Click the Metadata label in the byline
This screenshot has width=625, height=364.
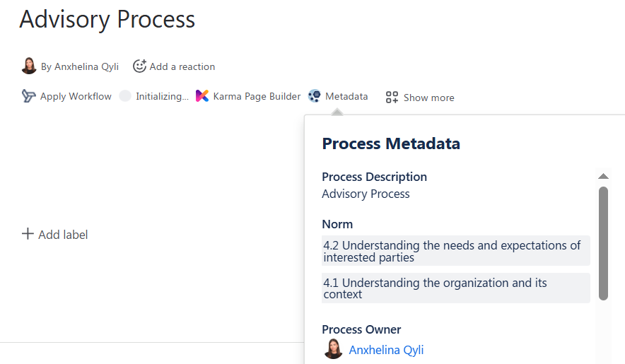click(x=346, y=96)
